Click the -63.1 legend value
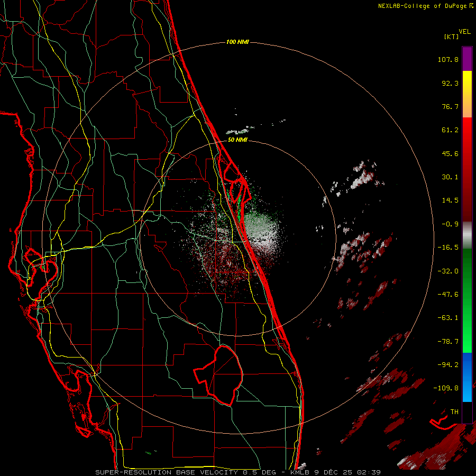Screen dimensions: 476x476 coord(448,318)
